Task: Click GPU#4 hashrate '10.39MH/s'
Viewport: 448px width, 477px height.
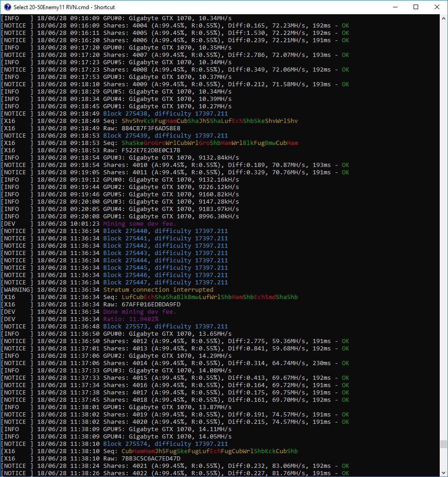Action: point(215,99)
